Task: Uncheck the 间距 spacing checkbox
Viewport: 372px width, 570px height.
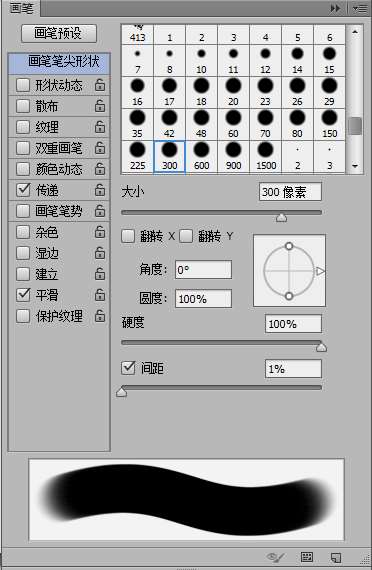Action: [128, 368]
